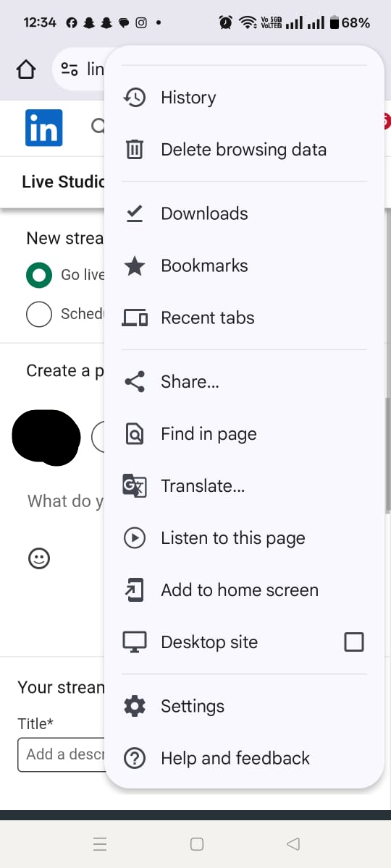Tap the Translate icon
The height and width of the screenshot is (868, 391).
(x=135, y=486)
